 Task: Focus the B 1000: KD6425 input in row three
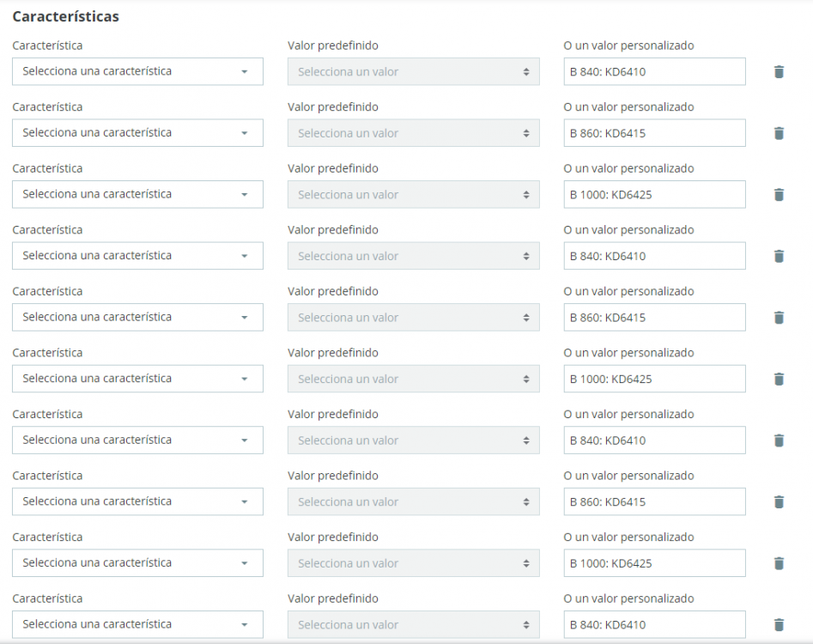pyautogui.click(x=654, y=194)
